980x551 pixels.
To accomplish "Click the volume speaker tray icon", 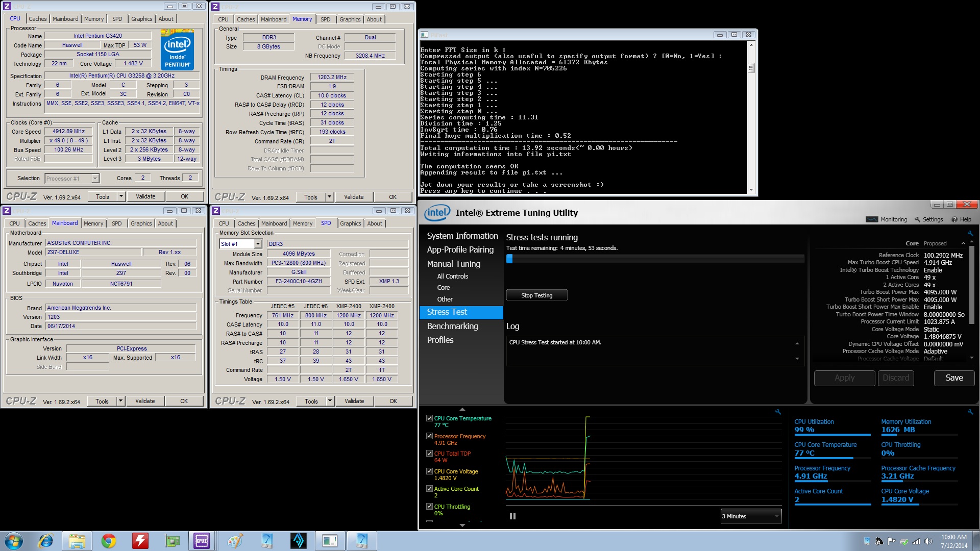I will tap(928, 541).
